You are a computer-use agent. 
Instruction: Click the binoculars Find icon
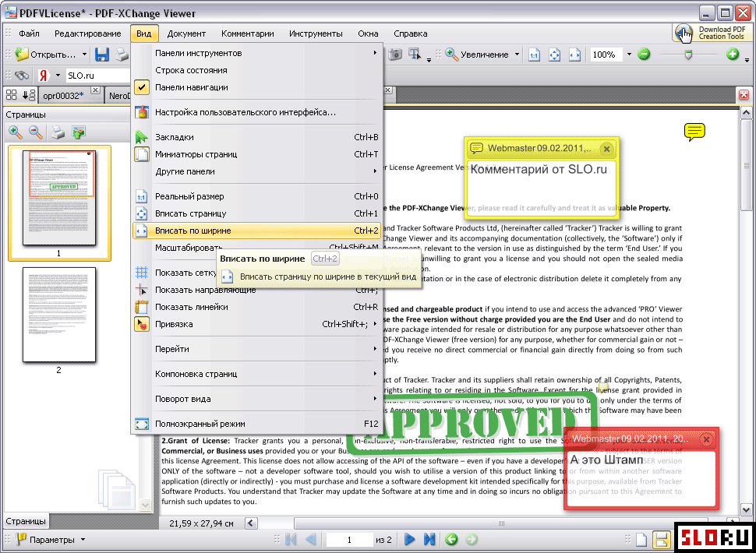[22, 76]
